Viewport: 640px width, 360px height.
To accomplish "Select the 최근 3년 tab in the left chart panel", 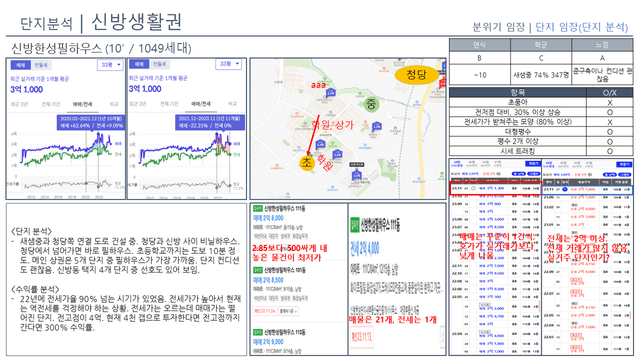I will pos(19,104).
